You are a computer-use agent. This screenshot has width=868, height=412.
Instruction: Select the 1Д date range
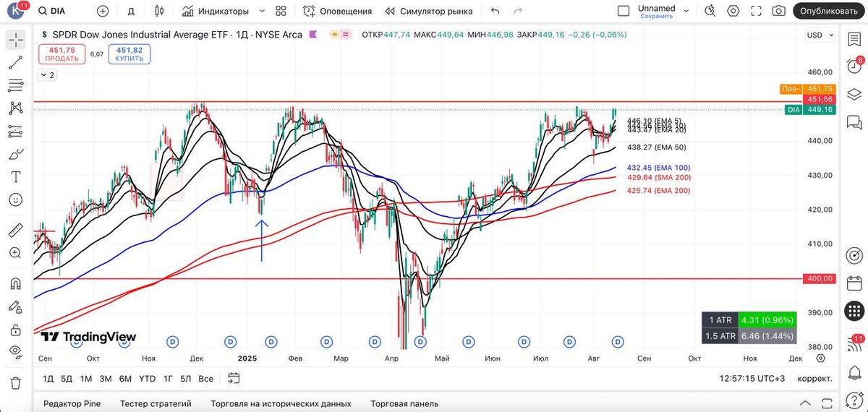(48, 378)
